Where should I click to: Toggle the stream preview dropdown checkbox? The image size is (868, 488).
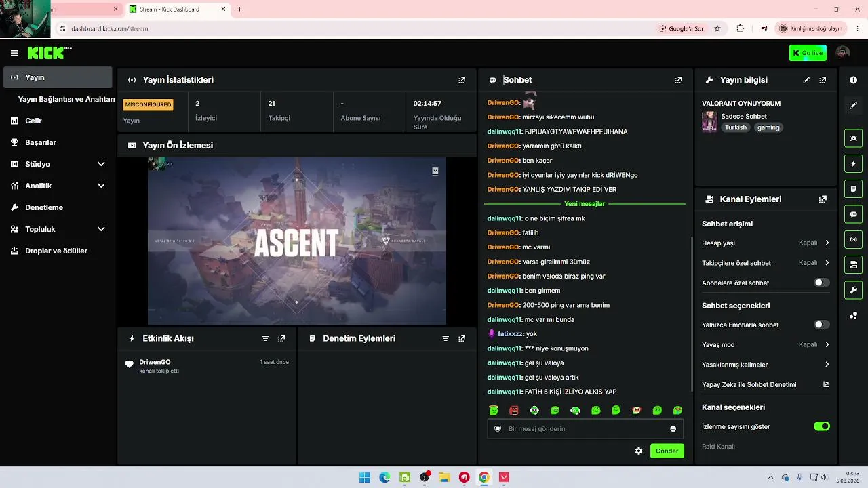point(435,171)
